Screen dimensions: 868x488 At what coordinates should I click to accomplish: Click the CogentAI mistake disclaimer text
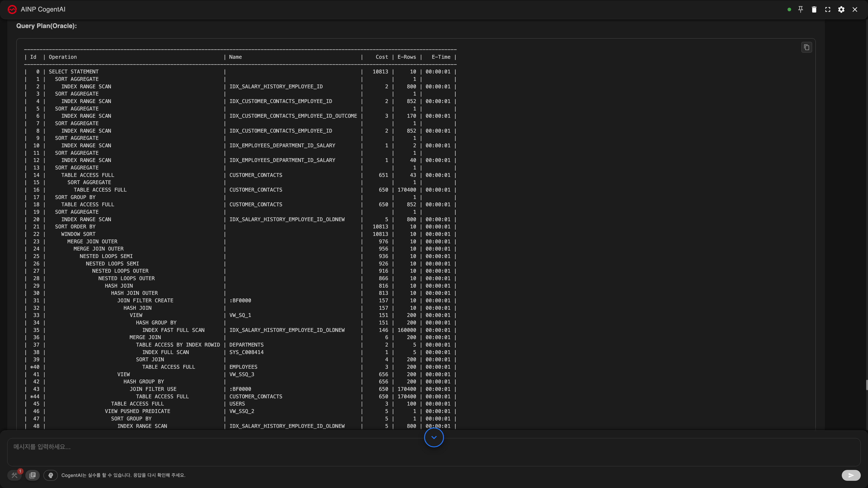coord(123,475)
